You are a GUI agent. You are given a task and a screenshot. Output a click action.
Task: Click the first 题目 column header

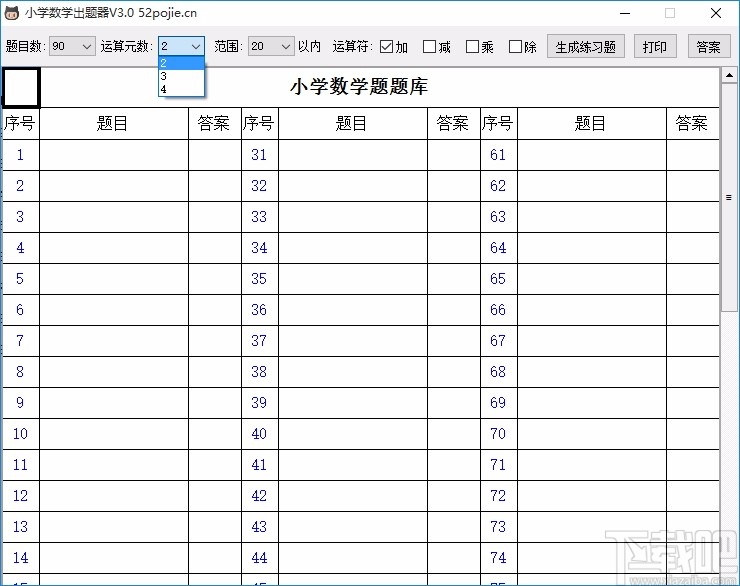pyautogui.click(x=114, y=124)
